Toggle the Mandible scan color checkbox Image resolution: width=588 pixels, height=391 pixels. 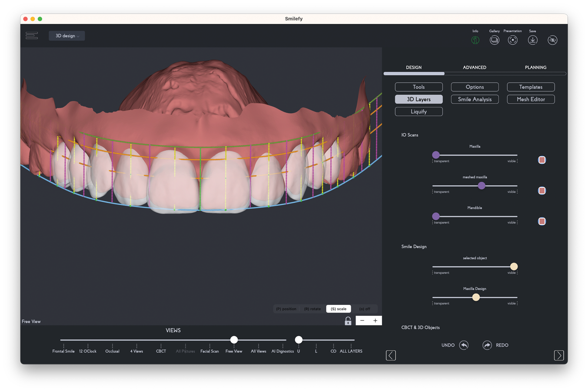pyautogui.click(x=542, y=221)
